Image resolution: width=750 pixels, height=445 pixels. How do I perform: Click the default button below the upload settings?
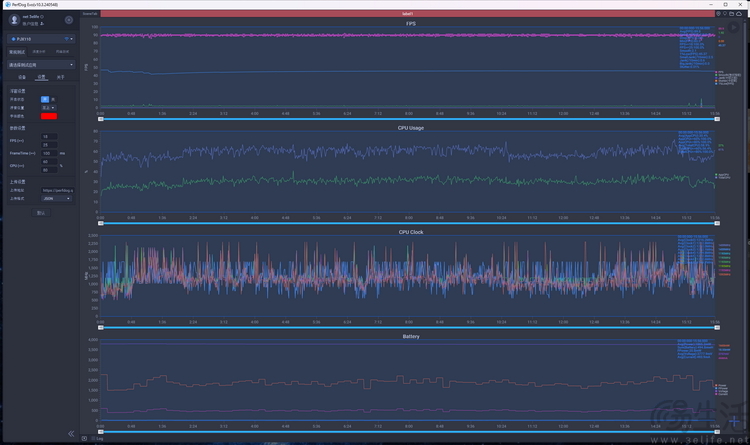click(x=41, y=213)
